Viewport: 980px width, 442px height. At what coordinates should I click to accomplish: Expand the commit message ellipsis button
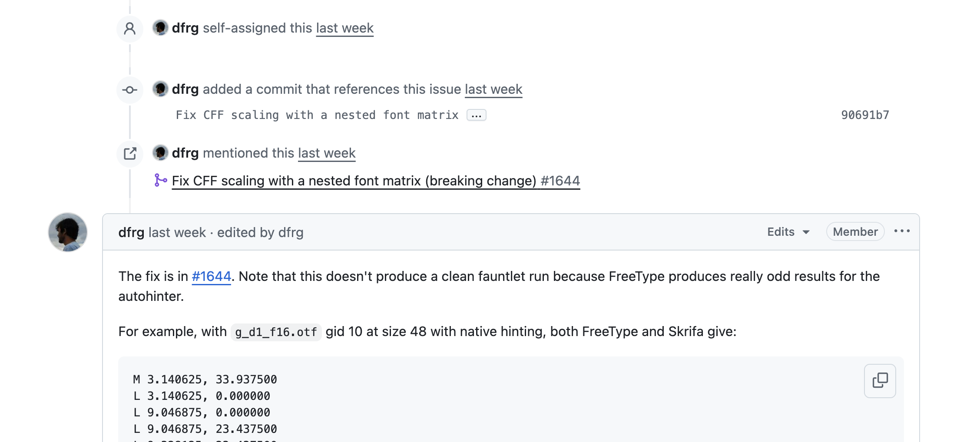click(476, 115)
